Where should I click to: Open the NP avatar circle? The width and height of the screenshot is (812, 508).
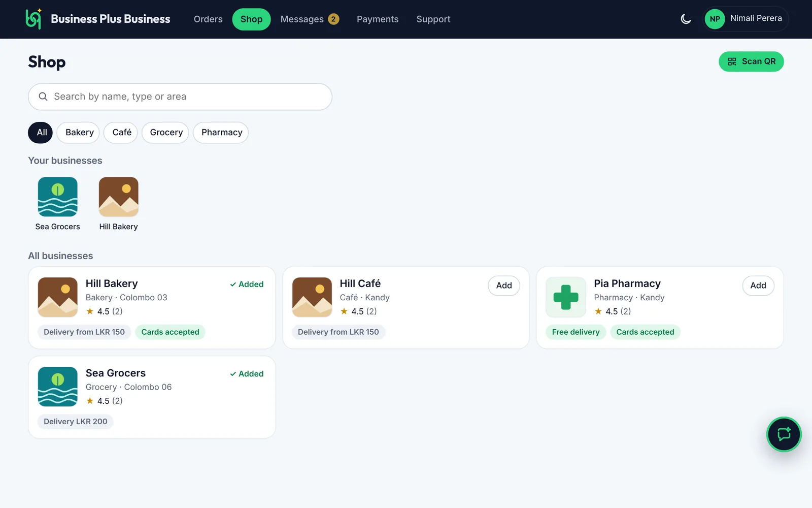click(715, 19)
